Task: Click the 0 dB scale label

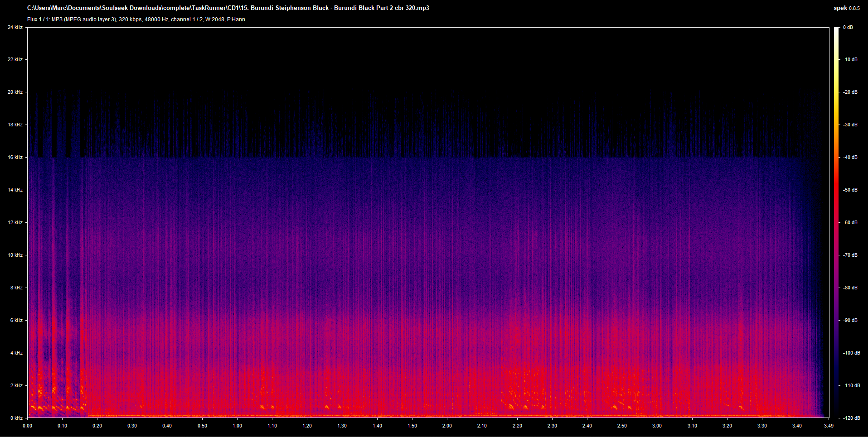Action: point(848,28)
